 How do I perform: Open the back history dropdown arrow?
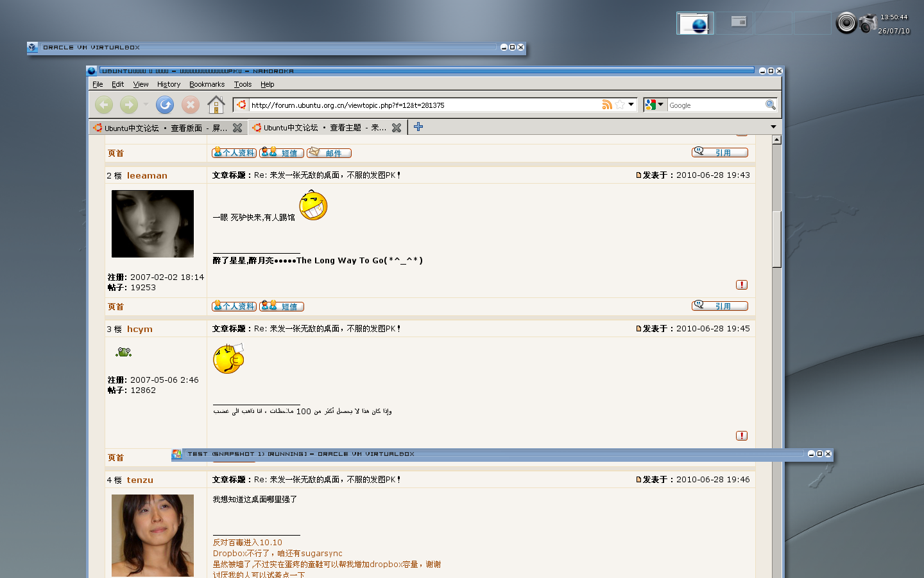146,105
